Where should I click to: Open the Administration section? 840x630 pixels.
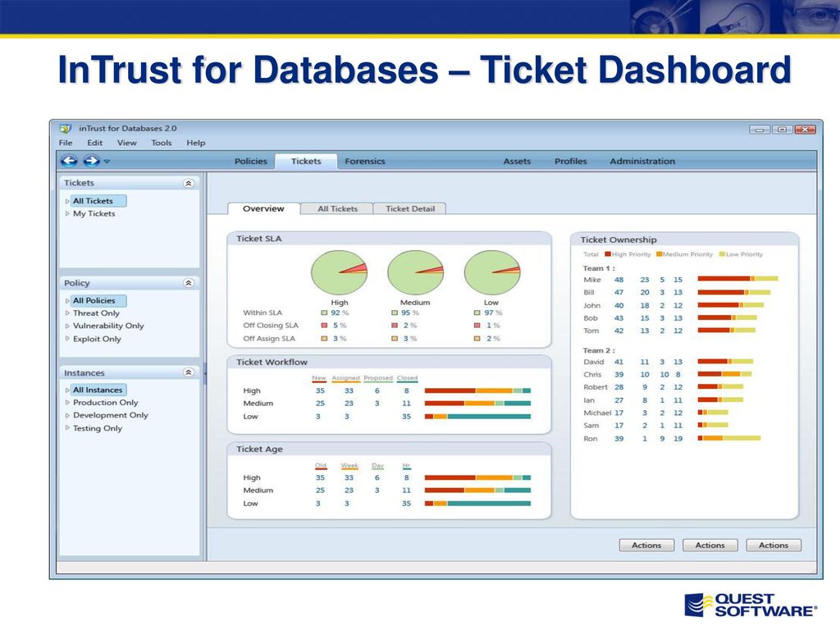(642, 162)
